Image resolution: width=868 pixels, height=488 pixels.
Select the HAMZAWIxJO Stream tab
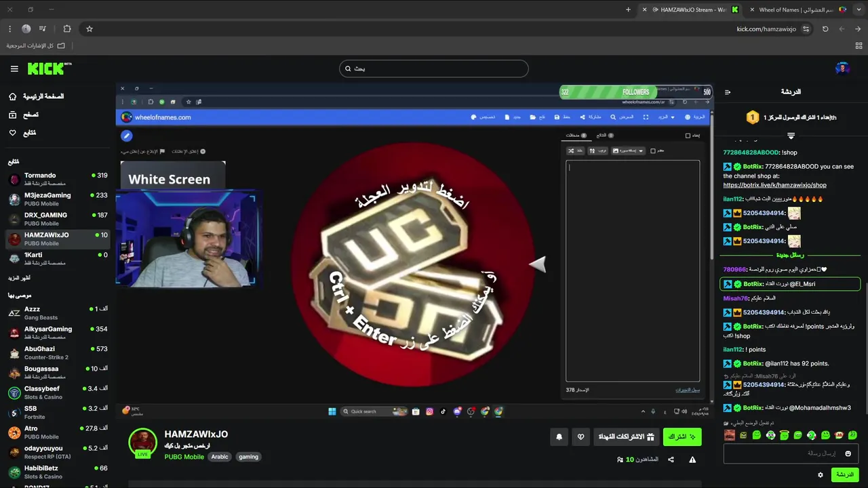coord(691,9)
